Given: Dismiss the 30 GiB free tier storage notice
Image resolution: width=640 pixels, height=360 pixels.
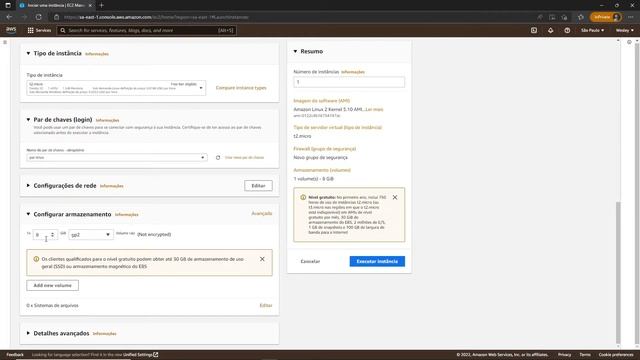Looking at the screenshot, I should (262, 259).
